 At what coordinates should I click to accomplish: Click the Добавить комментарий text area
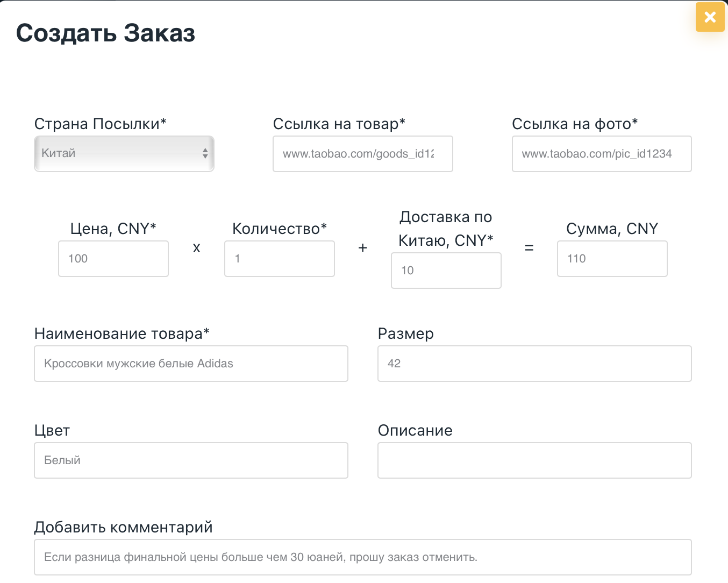[362, 557]
